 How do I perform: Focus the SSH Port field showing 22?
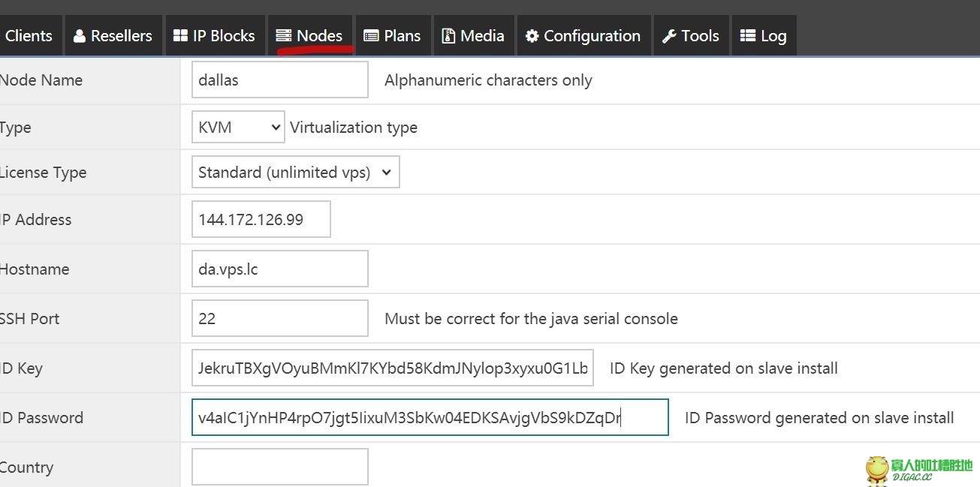(x=280, y=318)
